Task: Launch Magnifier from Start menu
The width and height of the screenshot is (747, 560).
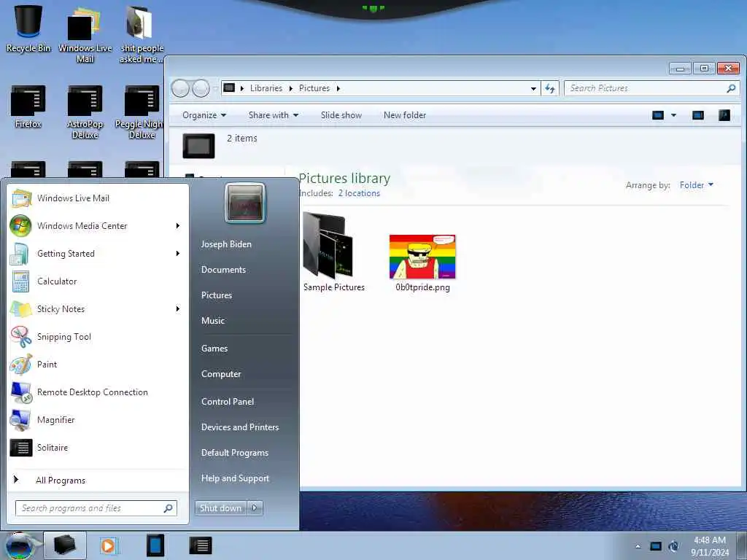Action: pyautogui.click(x=98, y=419)
